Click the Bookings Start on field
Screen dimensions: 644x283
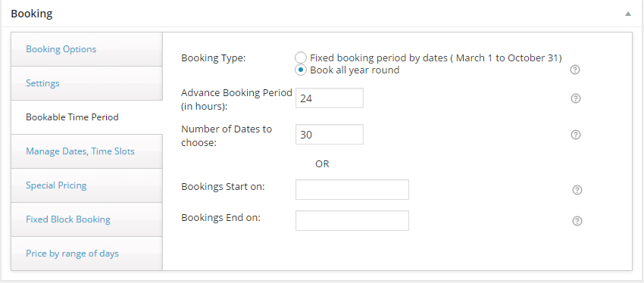[x=352, y=189]
